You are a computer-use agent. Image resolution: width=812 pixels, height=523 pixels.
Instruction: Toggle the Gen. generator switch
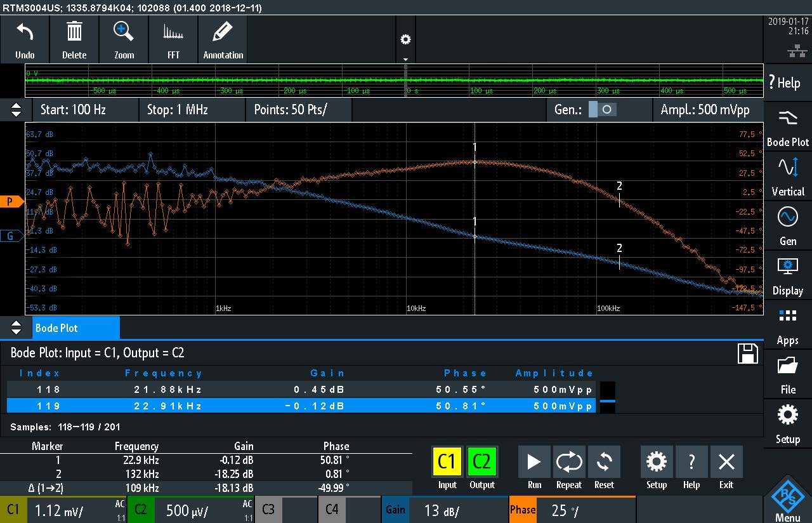(601, 110)
